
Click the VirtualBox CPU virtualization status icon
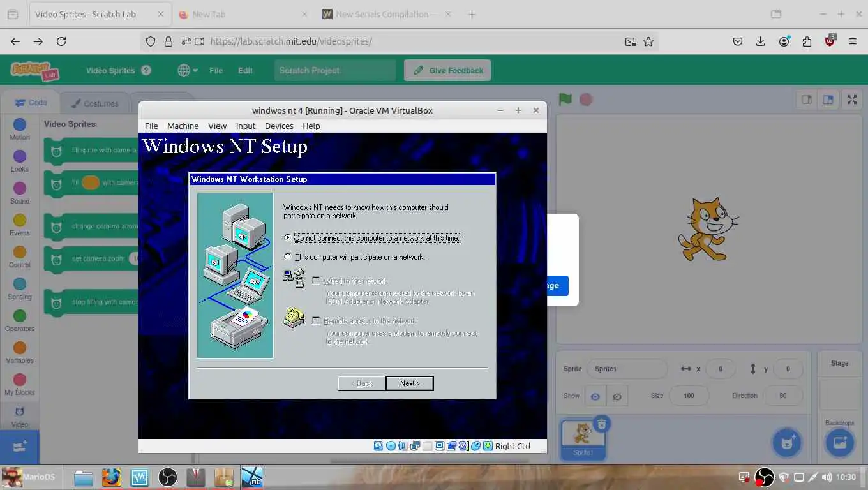click(x=464, y=446)
